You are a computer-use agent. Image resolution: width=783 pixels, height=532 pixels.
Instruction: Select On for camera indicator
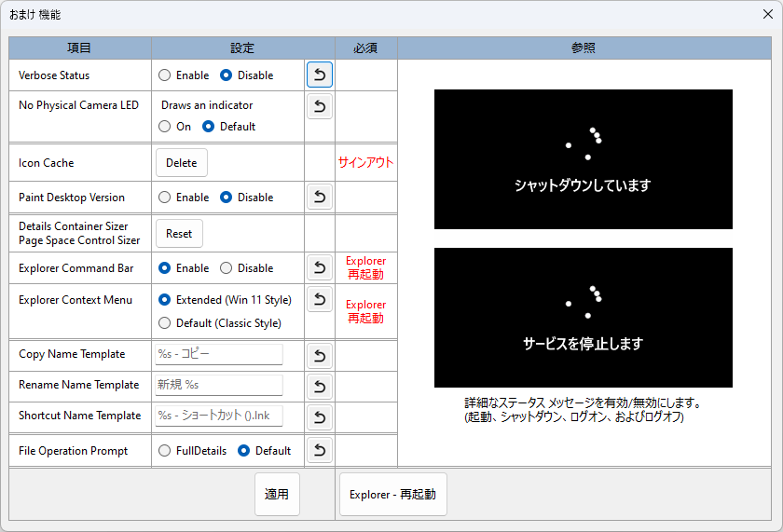pos(175,127)
